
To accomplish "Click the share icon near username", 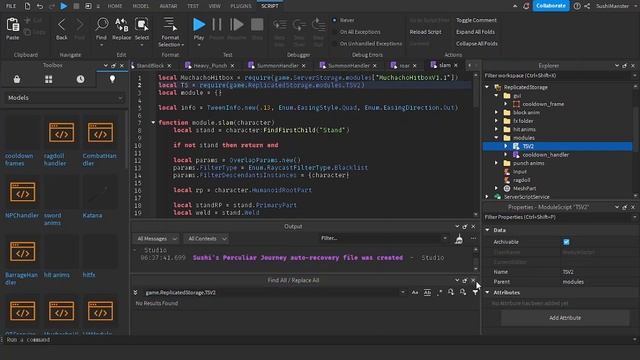I will pyautogui.click(x=587, y=6).
